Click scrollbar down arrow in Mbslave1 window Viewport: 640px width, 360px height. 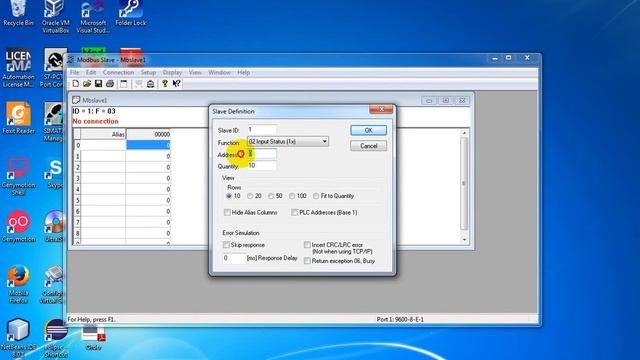click(x=464, y=240)
